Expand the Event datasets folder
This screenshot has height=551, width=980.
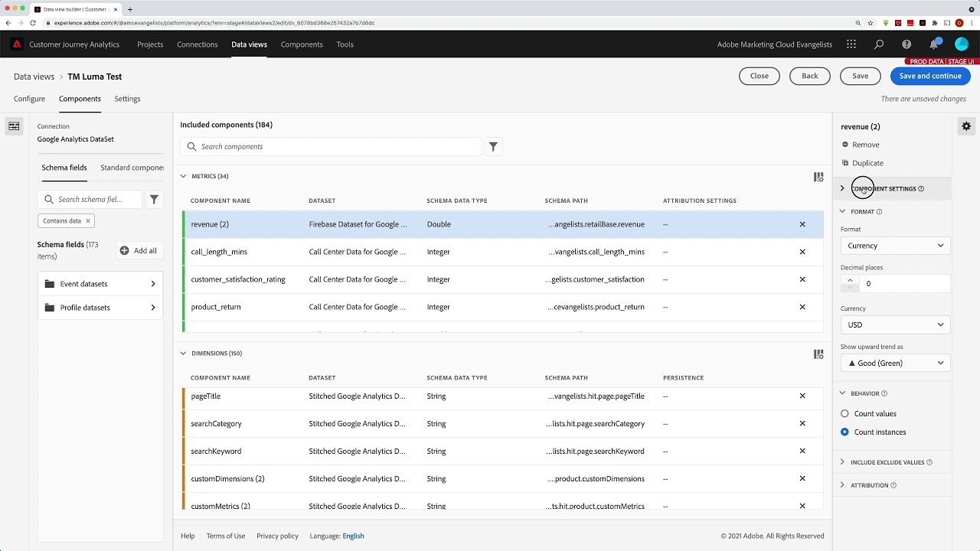pyautogui.click(x=101, y=284)
